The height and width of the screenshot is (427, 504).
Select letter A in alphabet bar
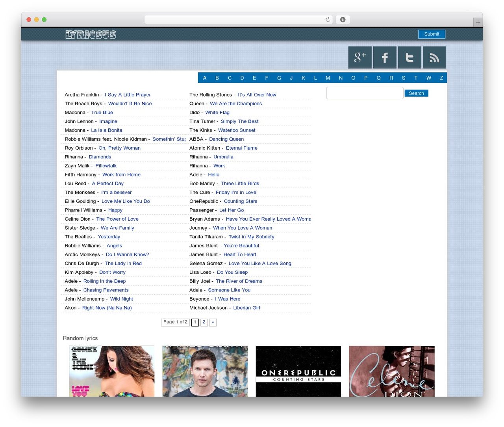(x=205, y=78)
